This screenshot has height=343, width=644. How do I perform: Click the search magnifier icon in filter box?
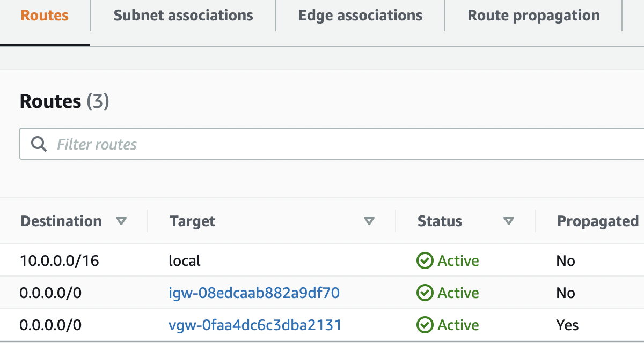tap(38, 144)
